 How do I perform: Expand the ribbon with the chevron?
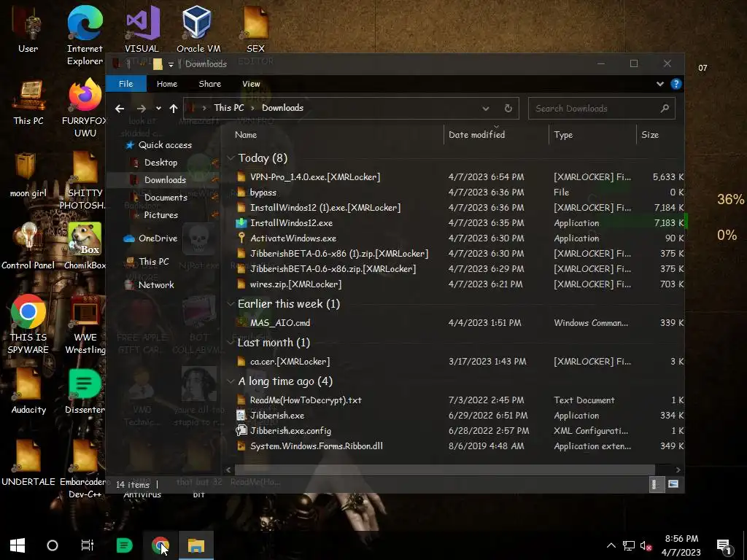(659, 84)
